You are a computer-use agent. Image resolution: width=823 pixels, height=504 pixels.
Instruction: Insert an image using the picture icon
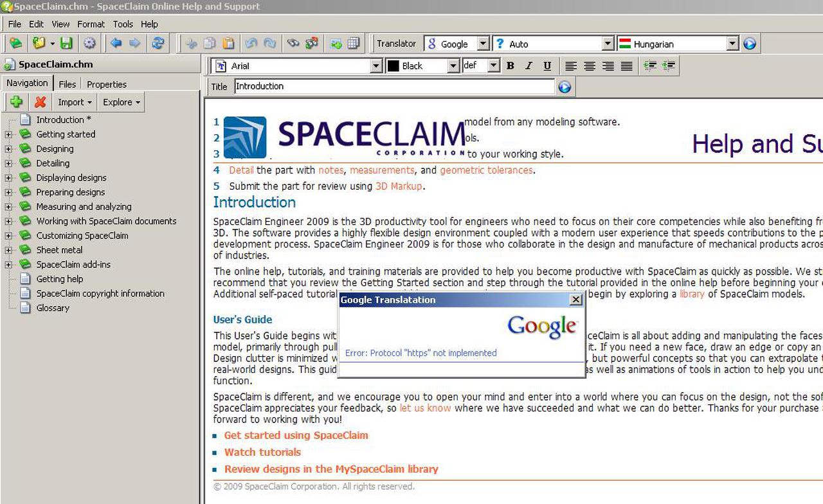click(336, 44)
